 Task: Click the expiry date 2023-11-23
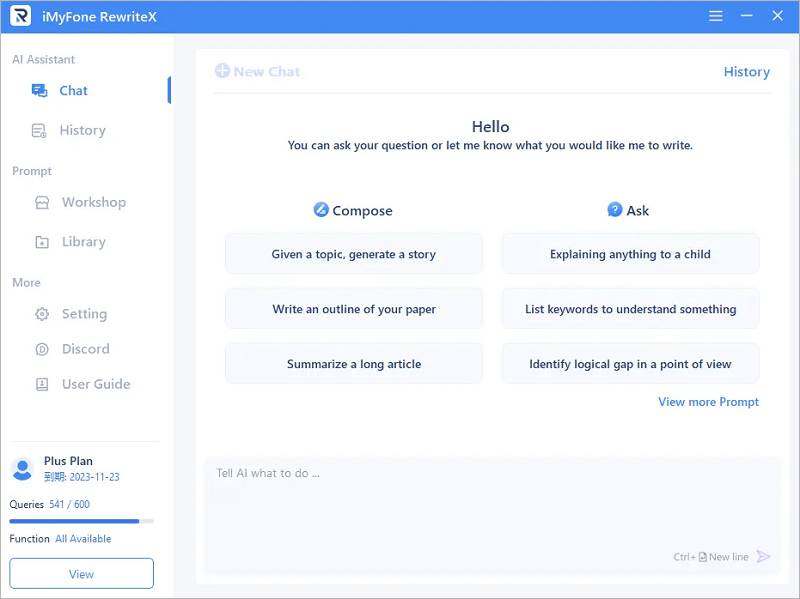[x=94, y=477]
